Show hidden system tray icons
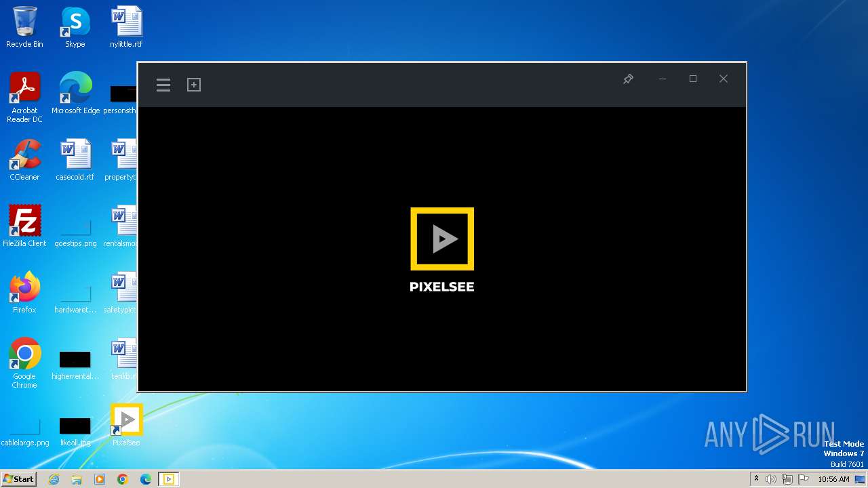 click(756, 479)
